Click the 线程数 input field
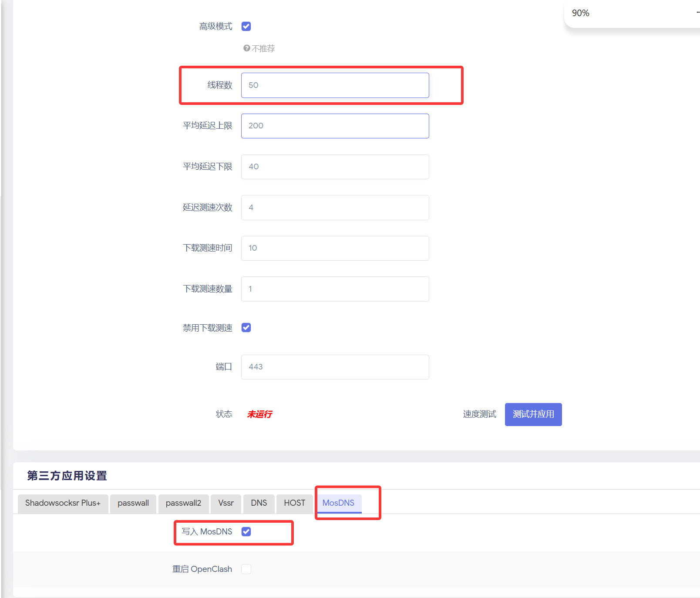The height and width of the screenshot is (598, 700). (x=335, y=85)
